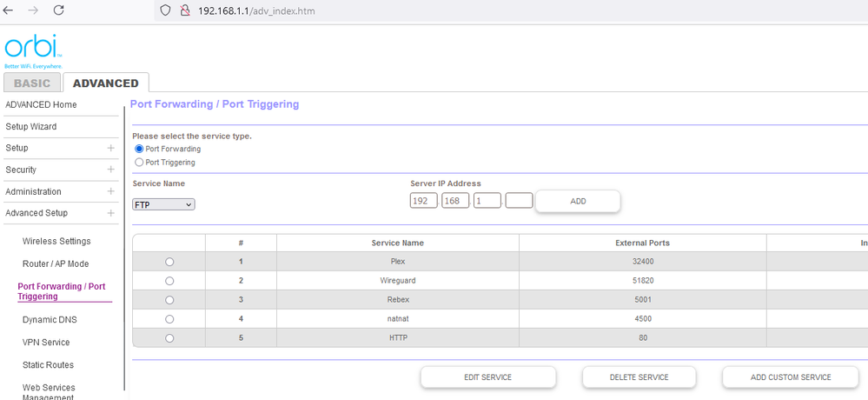Expand the Administration sidebar section
Image resolution: width=868 pixels, height=400 pixels.
click(x=110, y=191)
